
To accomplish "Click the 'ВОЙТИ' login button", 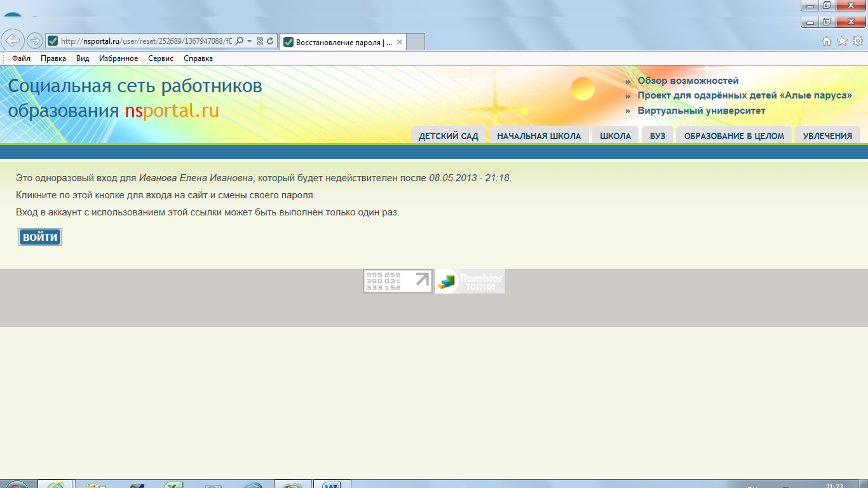I will point(40,237).
